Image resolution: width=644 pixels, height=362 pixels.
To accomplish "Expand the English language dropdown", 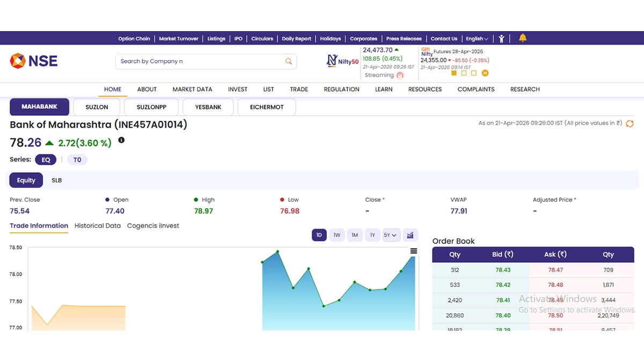I will 477,39.
